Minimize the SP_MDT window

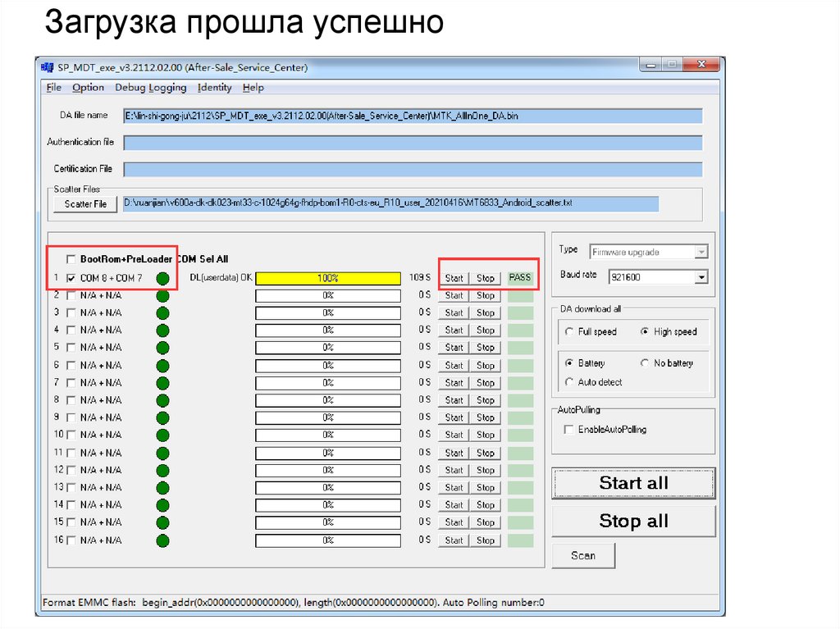651,65
